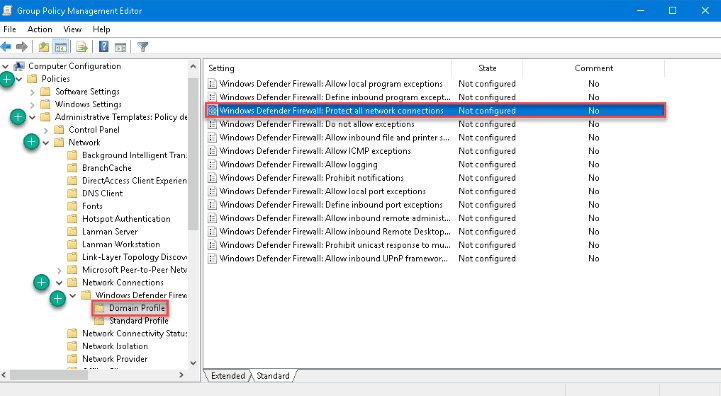Click the tree horizontal scroll right arrow
This screenshot has height=396, width=721.
[x=181, y=375]
